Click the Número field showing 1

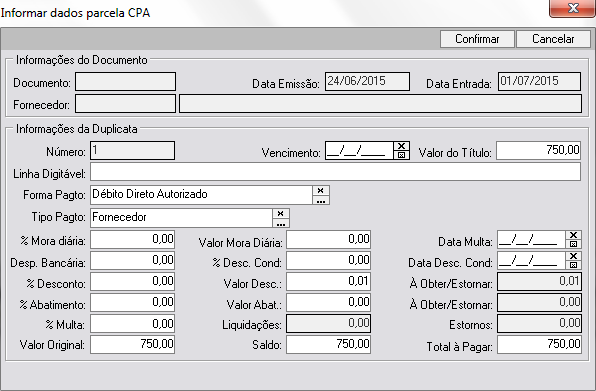(132, 150)
